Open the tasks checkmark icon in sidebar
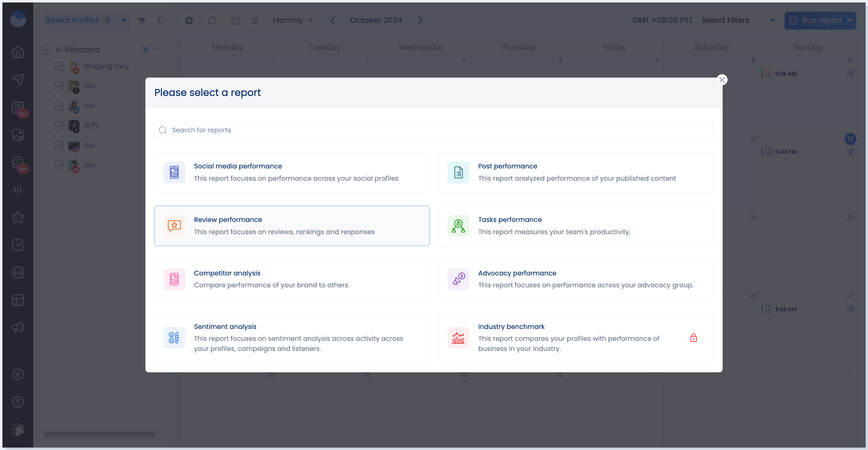This screenshot has width=868, height=450. 18,245
